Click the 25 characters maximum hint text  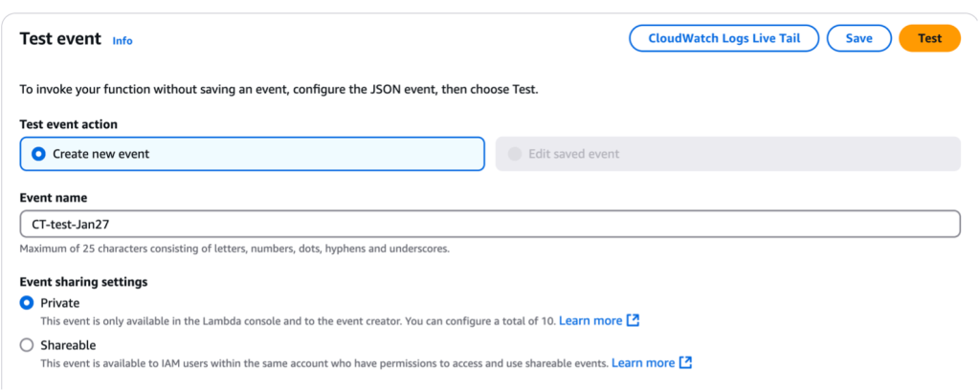point(234,249)
